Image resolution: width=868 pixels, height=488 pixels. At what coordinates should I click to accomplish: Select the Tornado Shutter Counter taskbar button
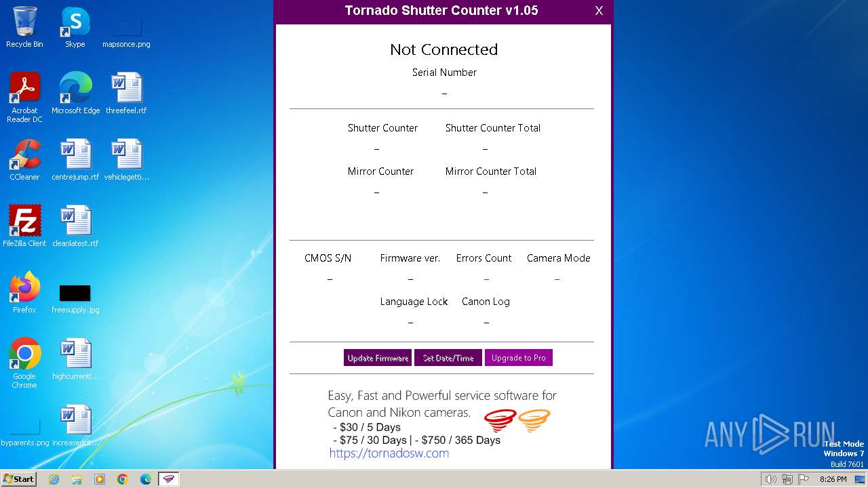tap(169, 479)
